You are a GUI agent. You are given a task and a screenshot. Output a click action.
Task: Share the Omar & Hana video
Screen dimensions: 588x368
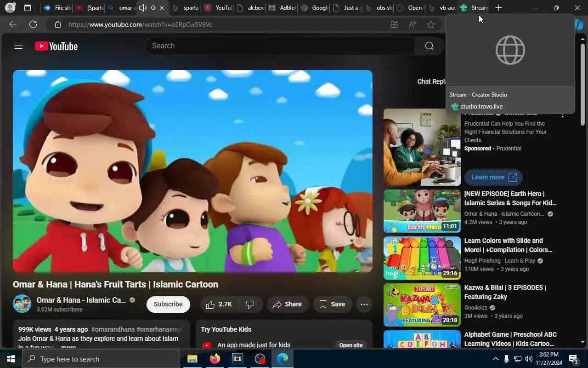click(287, 305)
